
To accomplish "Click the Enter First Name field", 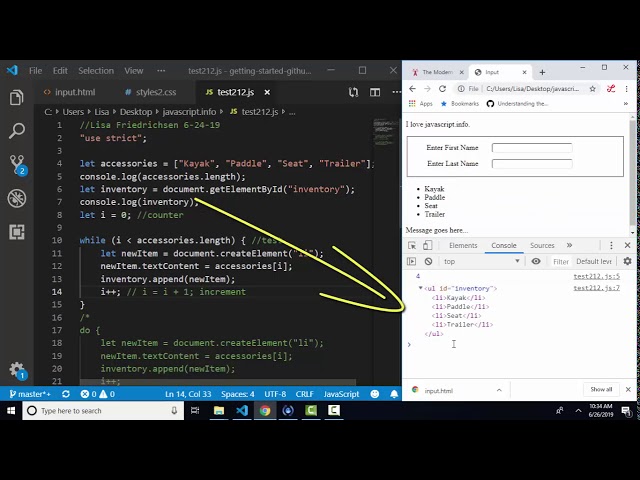I will 532,148.
